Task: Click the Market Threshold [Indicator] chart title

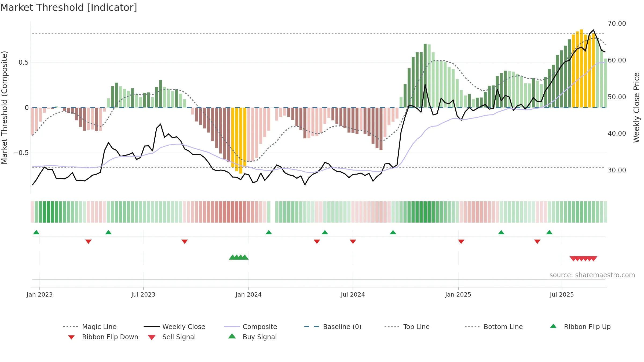Action: point(69,8)
